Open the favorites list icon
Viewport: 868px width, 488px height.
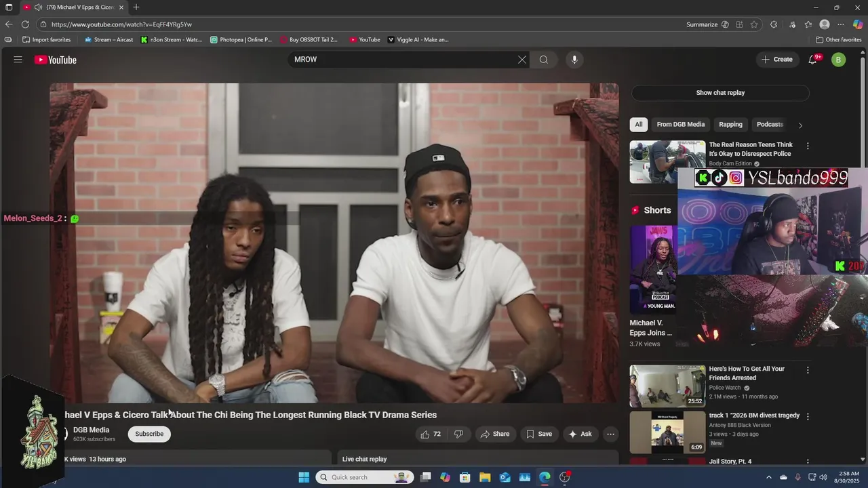pos(808,24)
